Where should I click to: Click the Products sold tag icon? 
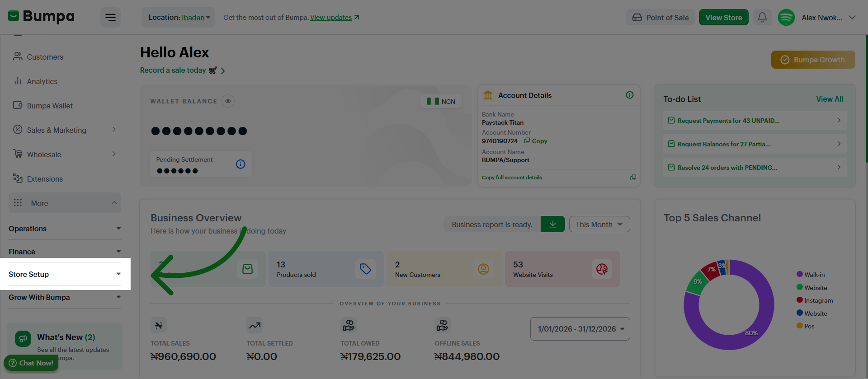365,269
